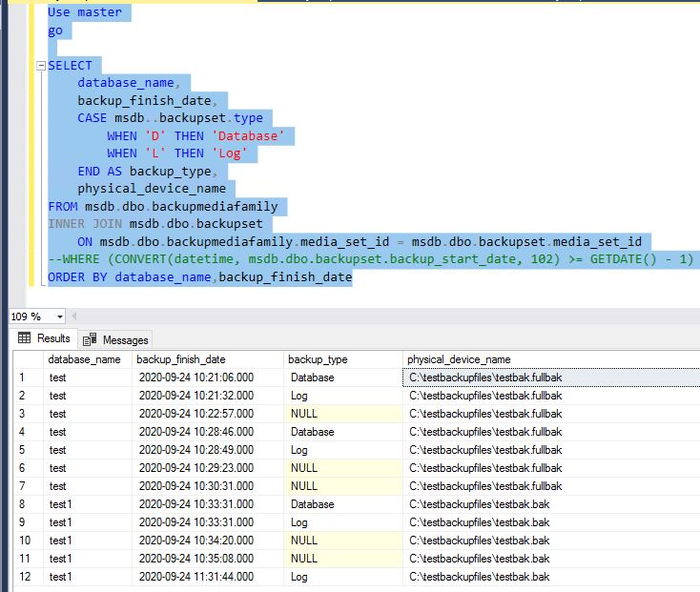The image size is (700, 592).
Task: Click cell 2020-09-24 10:21:32.000
Action: click(208, 396)
